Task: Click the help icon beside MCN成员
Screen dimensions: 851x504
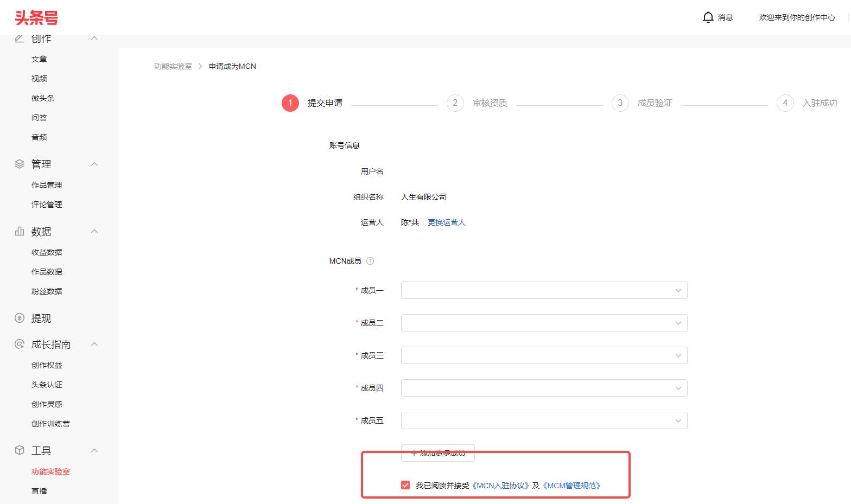Action: (x=370, y=261)
